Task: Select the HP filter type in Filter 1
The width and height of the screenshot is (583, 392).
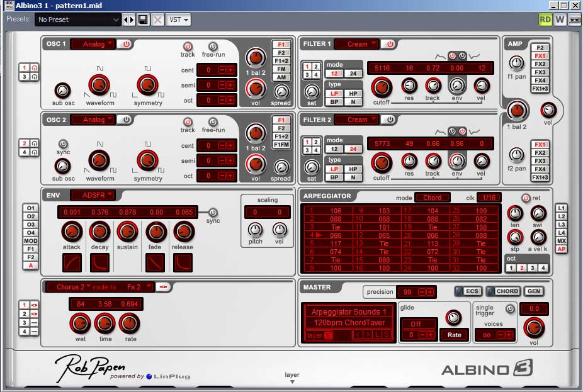Action: pos(353,94)
